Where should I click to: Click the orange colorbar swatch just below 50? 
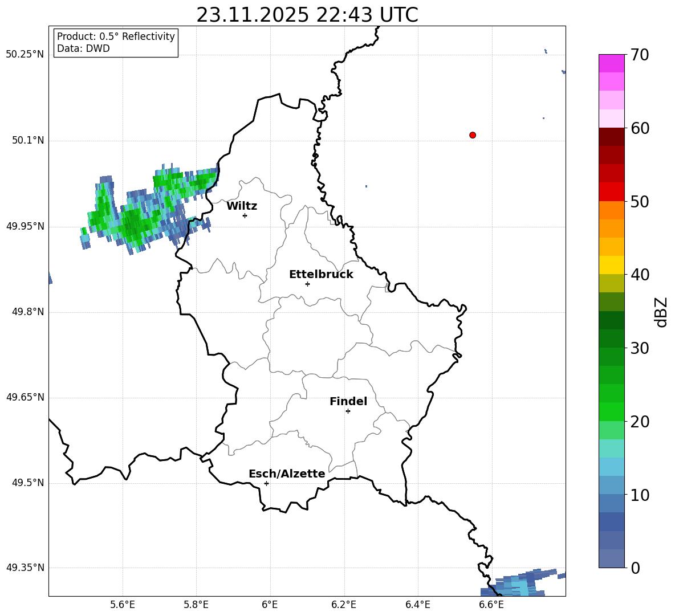(x=612, y=210)
